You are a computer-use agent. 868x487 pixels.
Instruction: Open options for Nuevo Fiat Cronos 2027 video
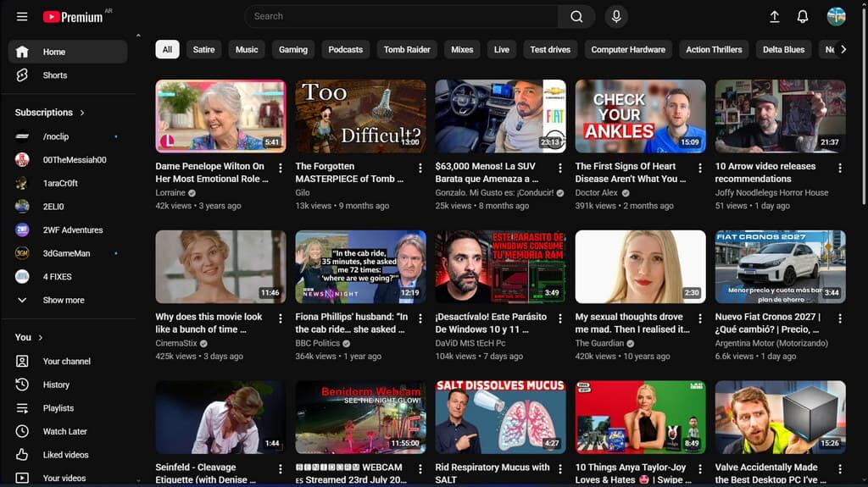pyautogui.click(x=840, y=318)
